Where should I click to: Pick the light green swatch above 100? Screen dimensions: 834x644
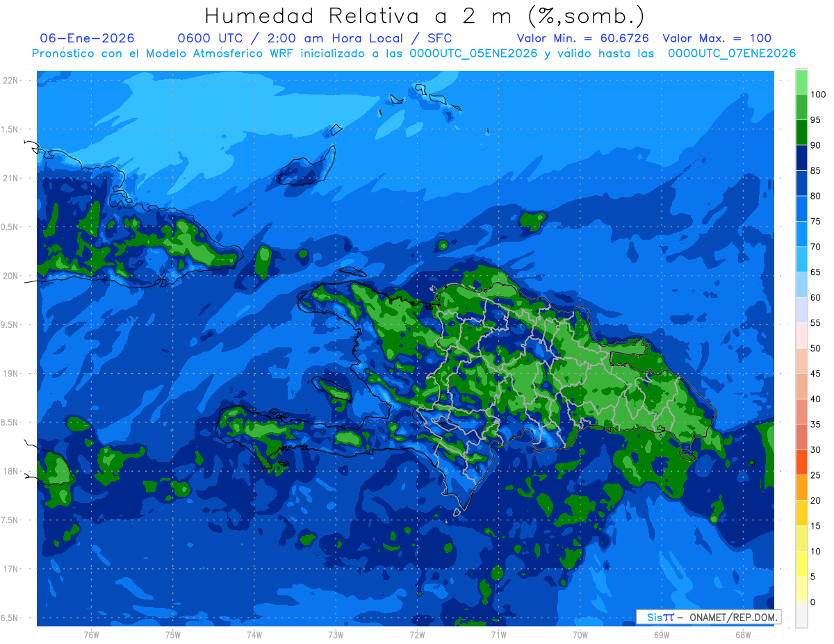pyautogui.click(x=801, y=82)
